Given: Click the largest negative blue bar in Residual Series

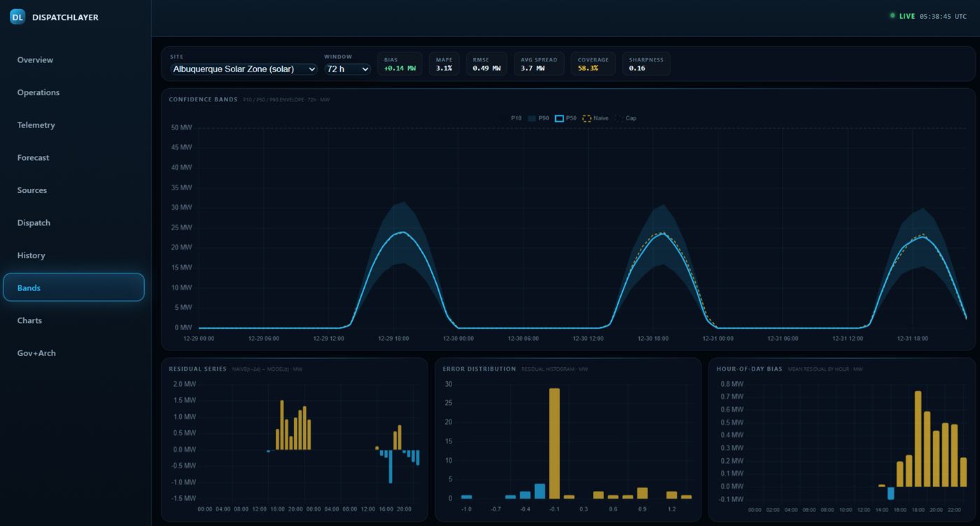Looking at the screenshot, I should [391, 467].
